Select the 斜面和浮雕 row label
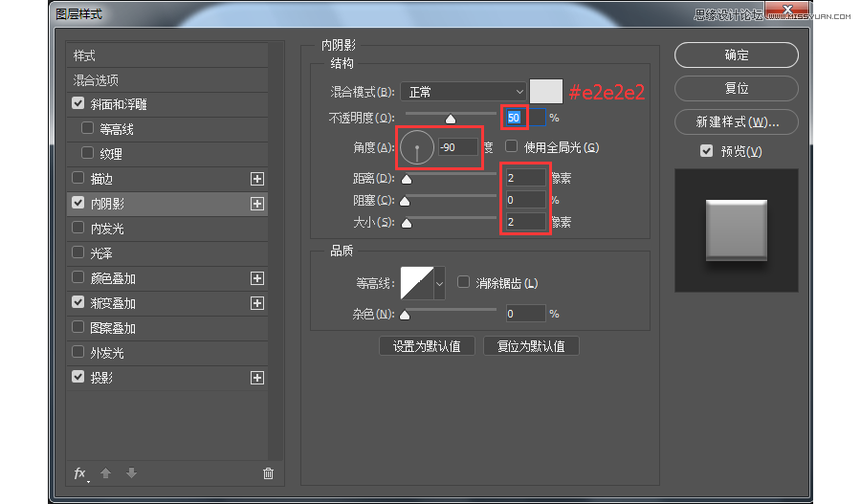This screenshot has width=861, height=504. pyautogui.click(x=119, y=104)
